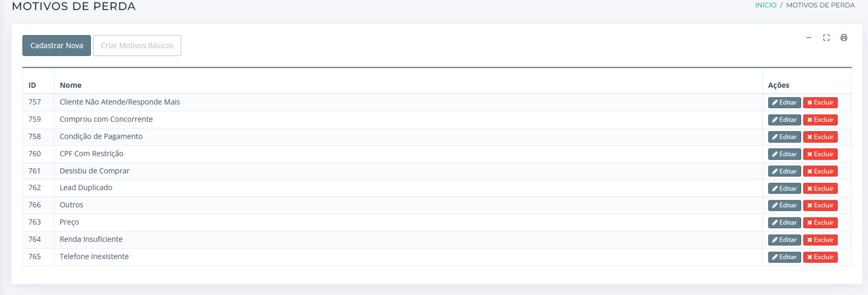
Task: Edit Cliente Não Atende/Responde Mais row
Action: [784, 103]
